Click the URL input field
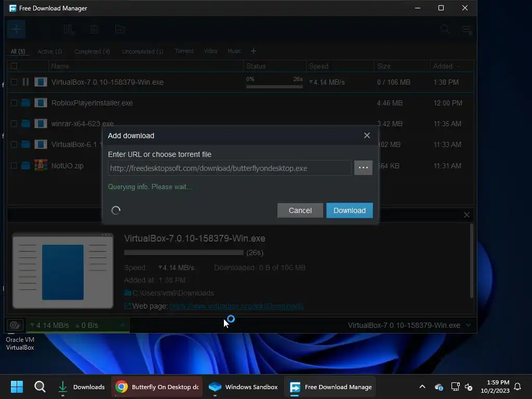 coord(229,168)
